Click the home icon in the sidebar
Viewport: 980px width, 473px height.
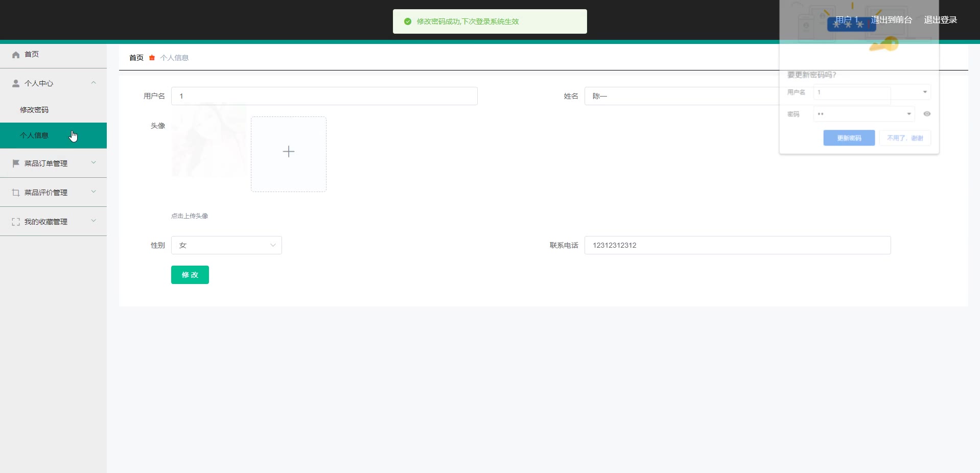(16, 55)
